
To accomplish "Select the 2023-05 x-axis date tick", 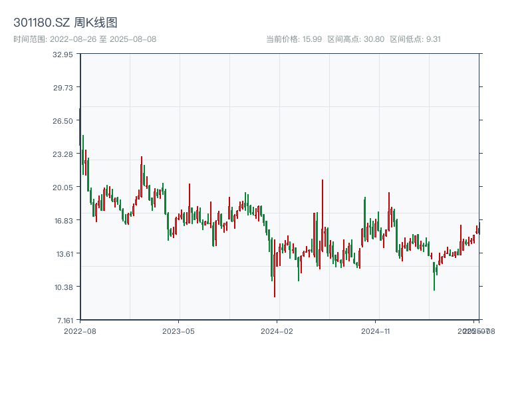I will pos(178,331).
